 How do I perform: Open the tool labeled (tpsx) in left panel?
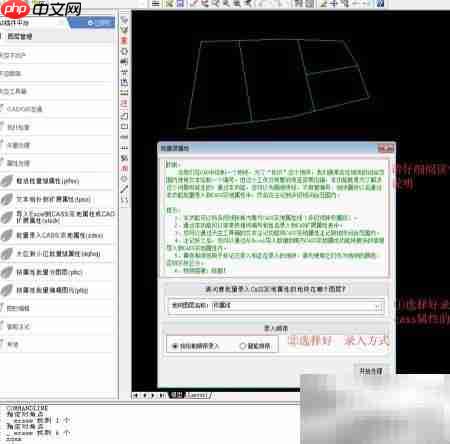pyautogui.click(x=56, y=199)
